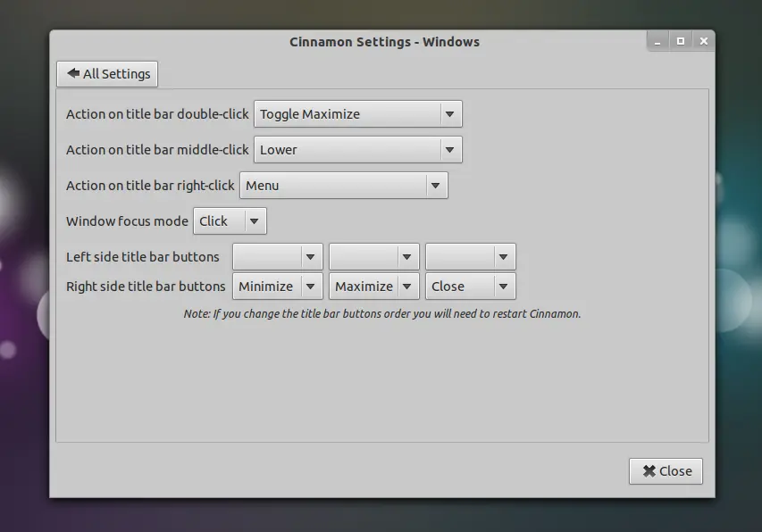Open third left side title bar button dropdown
The width and height of the screenshot is (762, 532).
[x=471, y=257]
